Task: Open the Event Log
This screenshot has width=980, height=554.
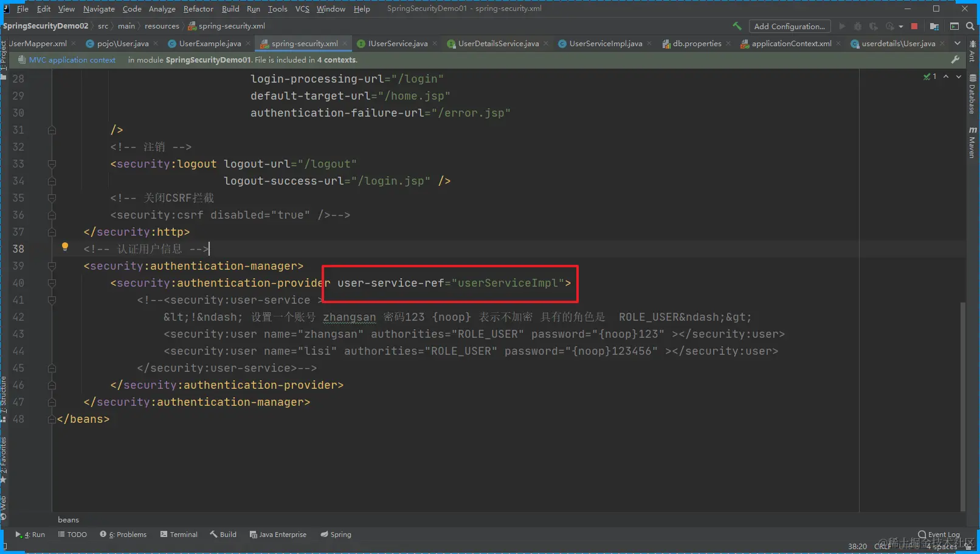Action: 939,535
